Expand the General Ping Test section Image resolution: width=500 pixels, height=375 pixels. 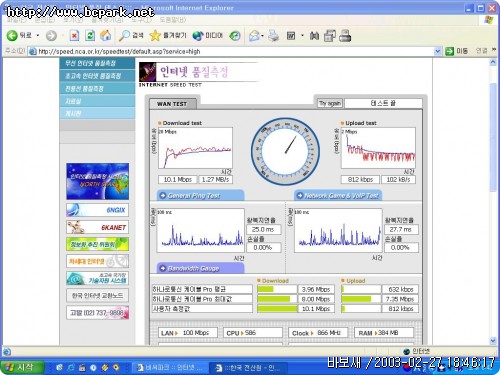(200, 196)
